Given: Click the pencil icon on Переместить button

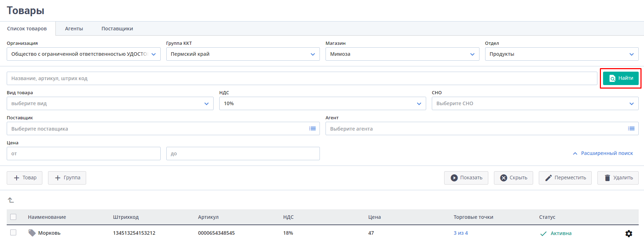Looking at the screenshot, I should (x=548, y=178).
